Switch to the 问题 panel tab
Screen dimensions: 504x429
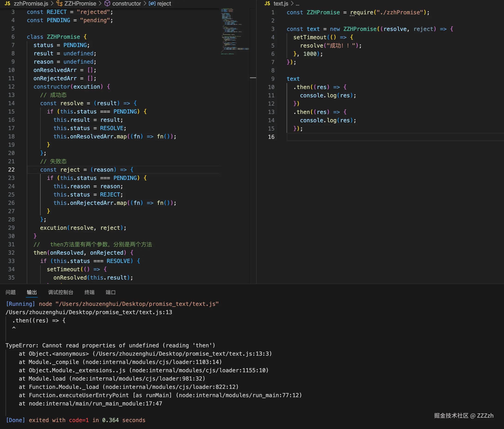(11, 292)
